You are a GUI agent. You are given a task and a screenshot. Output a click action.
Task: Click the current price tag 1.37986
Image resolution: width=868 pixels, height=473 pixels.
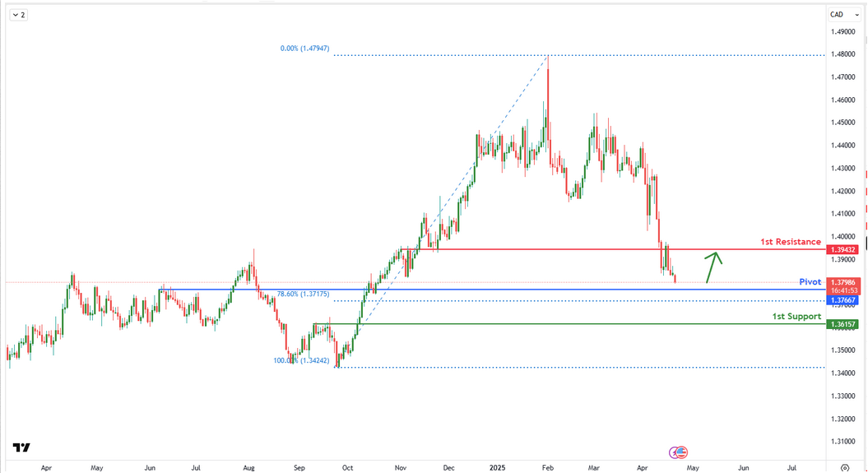[842, 283]
